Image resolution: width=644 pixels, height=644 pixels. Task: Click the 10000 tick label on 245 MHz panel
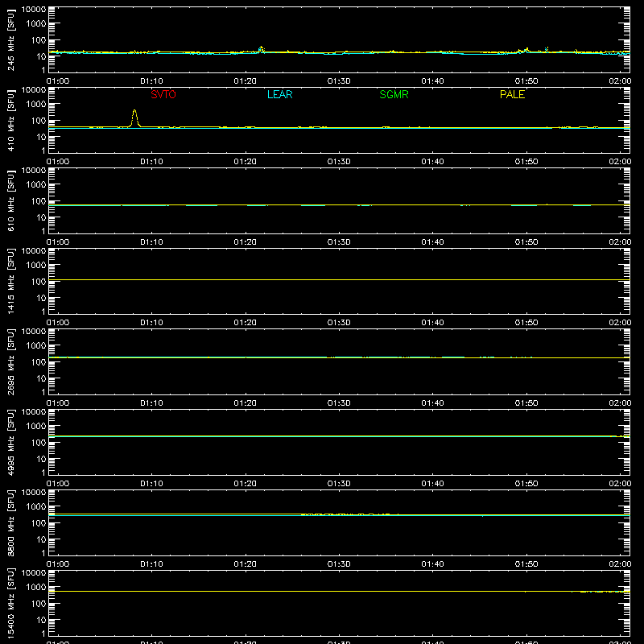(x=34, y=10)
